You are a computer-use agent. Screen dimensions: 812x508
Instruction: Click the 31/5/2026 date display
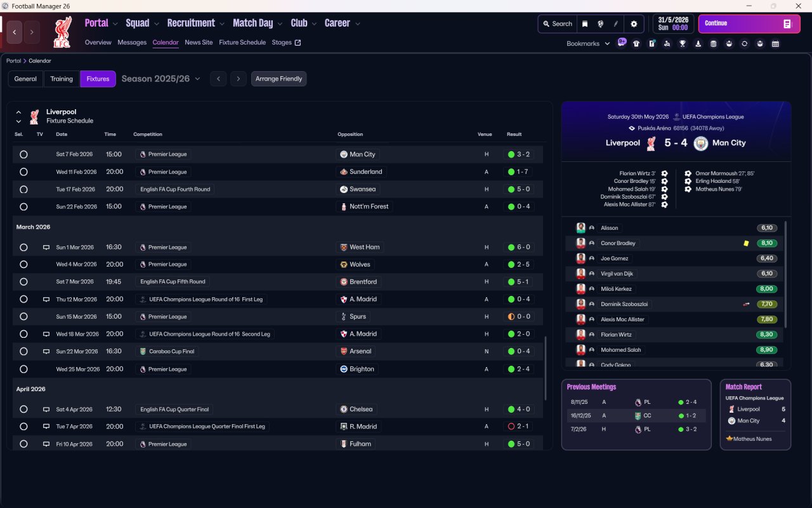click(x=674, y=24)
